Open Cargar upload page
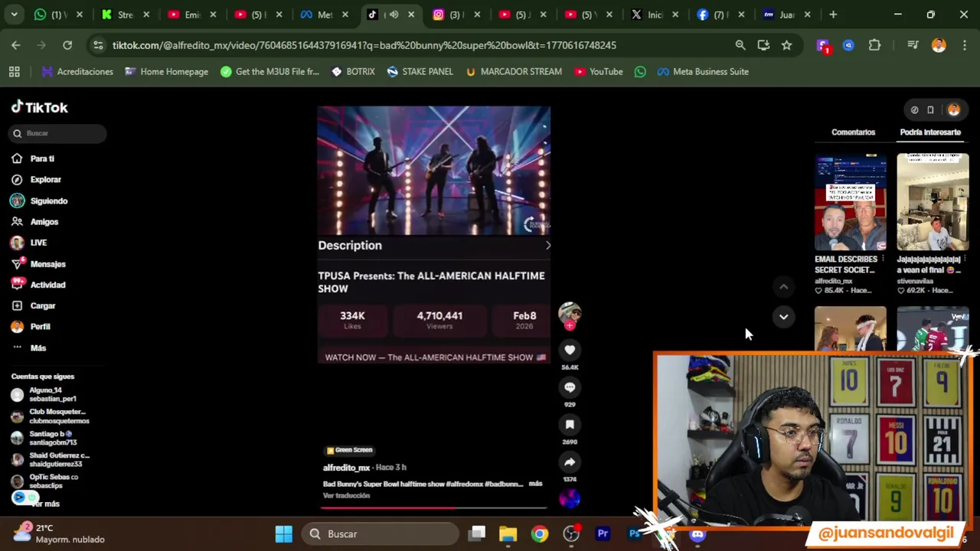 coord(43,305)
